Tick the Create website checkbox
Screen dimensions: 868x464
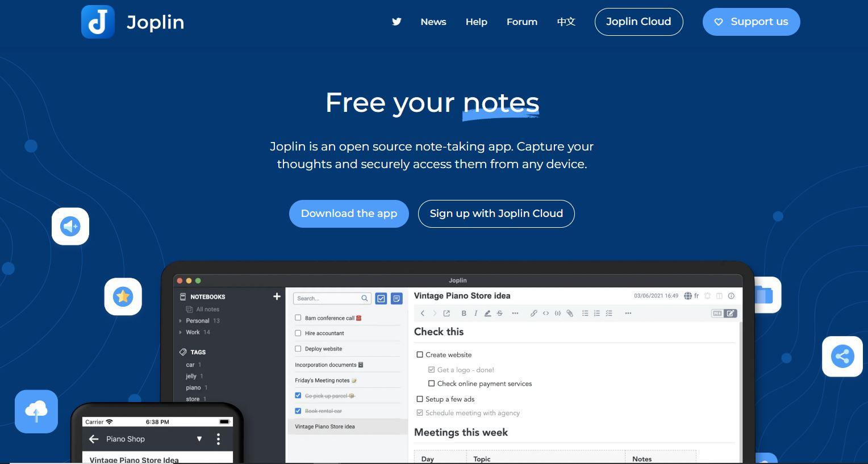point(420,354)
